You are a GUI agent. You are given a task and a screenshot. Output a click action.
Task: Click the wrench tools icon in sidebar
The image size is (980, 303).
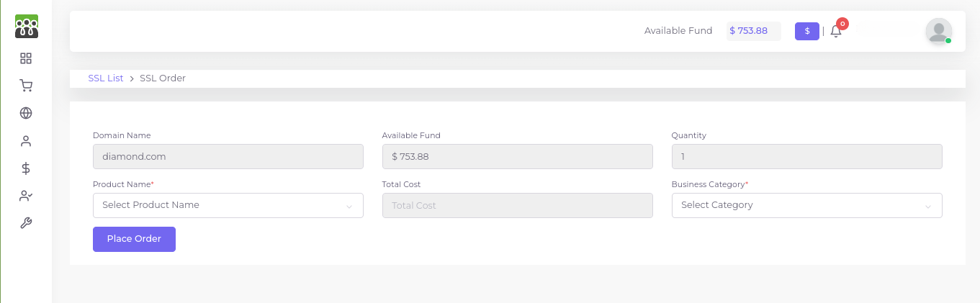pyautogui.click(x=26, y=223)
